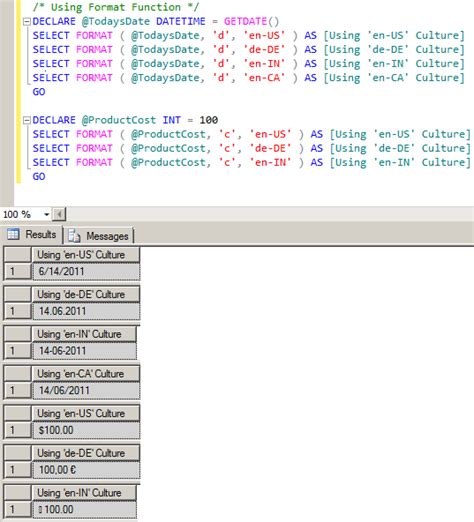This screenshot has height=522, width=474.
Task: Select row 1 header beside 6/14/2011
Action: (x=18, y=271)
